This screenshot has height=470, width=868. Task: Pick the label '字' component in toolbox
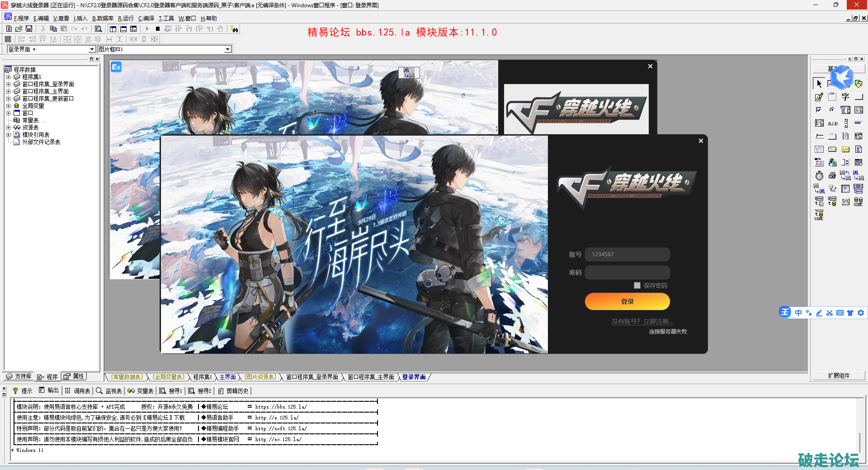(x=845, y=97)
